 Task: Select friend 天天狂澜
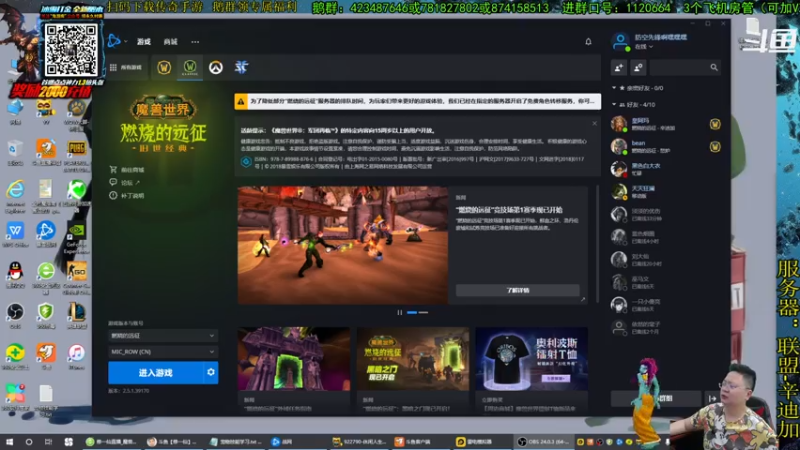pyautogui.click(x=665, y=192)
